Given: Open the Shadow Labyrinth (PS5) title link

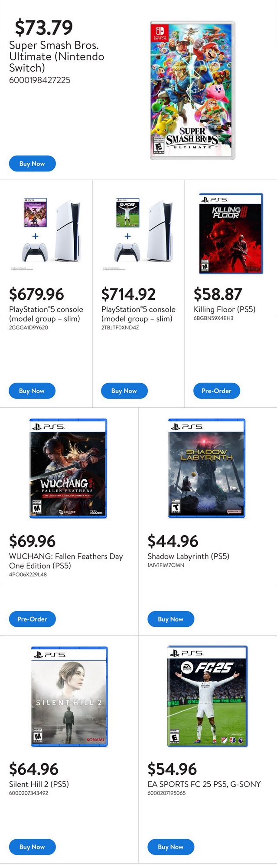Looking at the screenshot, I should tap(188, 556).
